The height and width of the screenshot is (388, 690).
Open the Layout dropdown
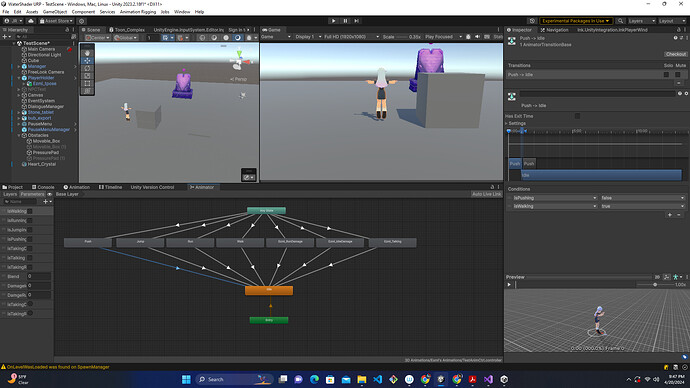[x=672, y=21]
